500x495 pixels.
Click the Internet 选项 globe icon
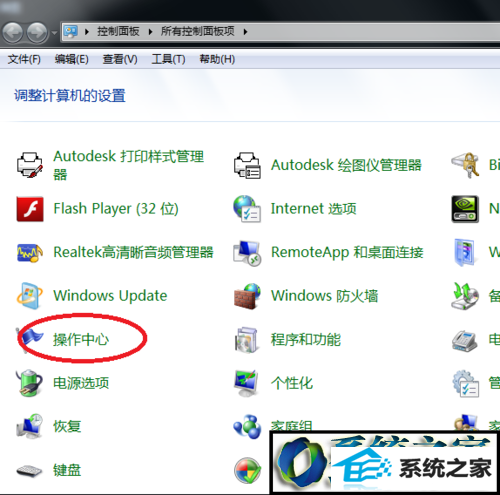tap(247, 209)
